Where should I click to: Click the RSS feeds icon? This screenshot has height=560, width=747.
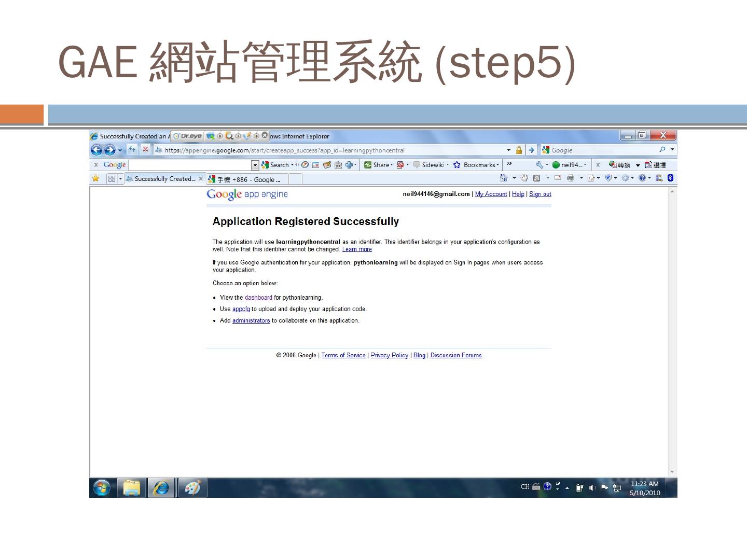(x=536, y=178)
